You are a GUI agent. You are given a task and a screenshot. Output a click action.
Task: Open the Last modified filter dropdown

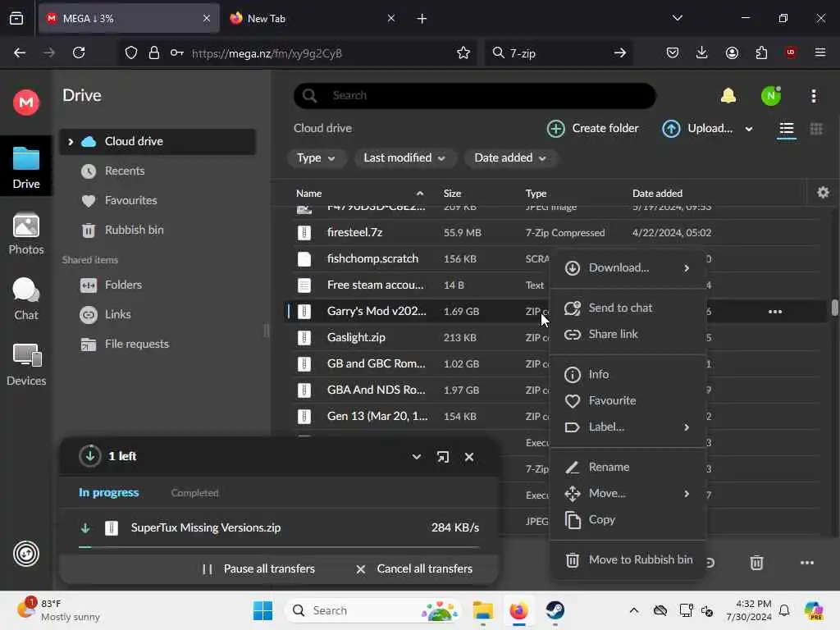(405, 158)
